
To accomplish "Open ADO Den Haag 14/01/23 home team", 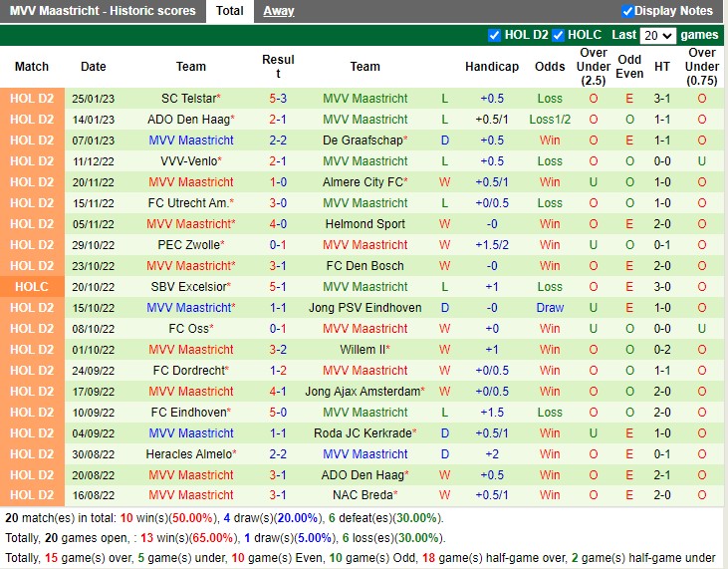I will click(191, 120).
